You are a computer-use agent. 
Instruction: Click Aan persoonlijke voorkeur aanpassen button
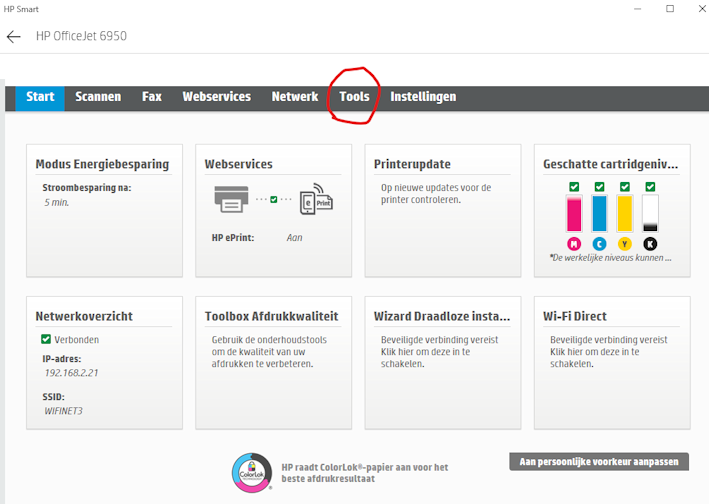click(599, 462)
